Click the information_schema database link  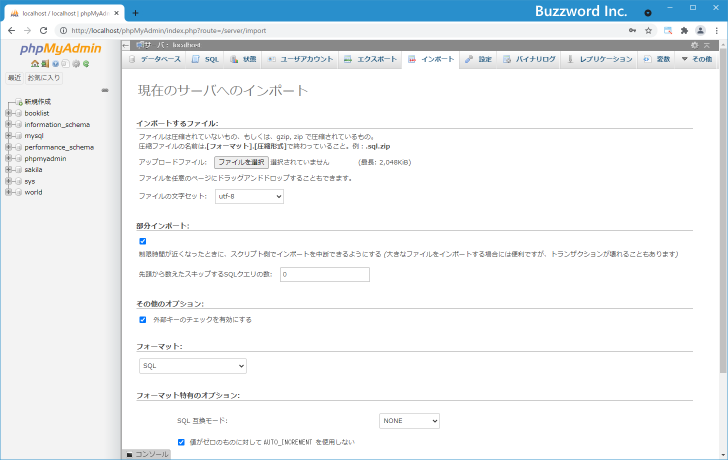pyautogui.click(x=57, y=124)
